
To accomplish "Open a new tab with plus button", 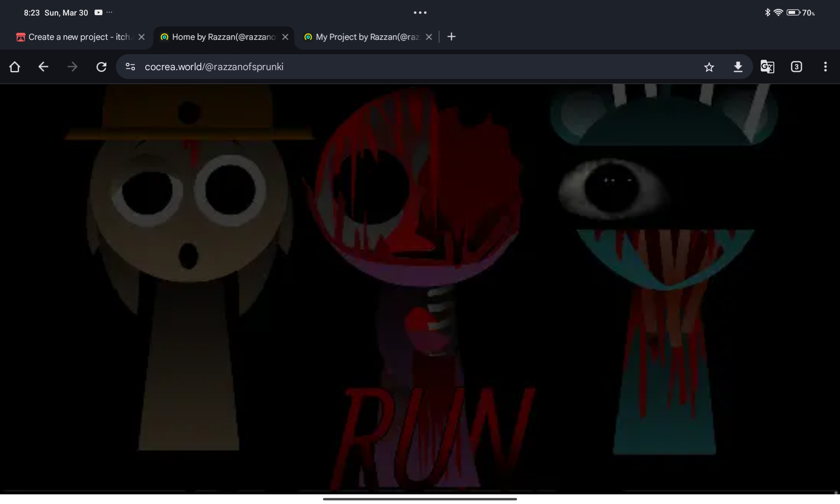I will coord(451,37).
